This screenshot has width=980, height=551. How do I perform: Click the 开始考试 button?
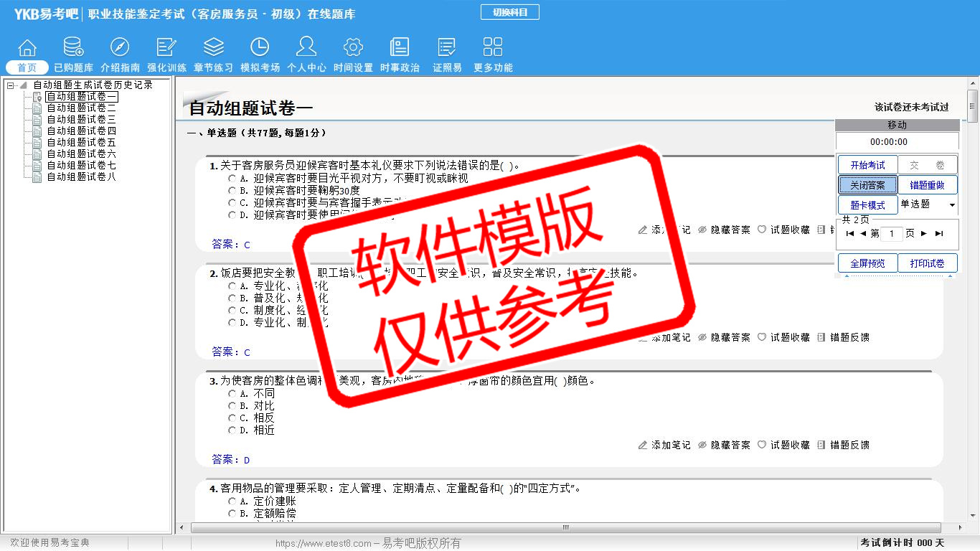867,166
